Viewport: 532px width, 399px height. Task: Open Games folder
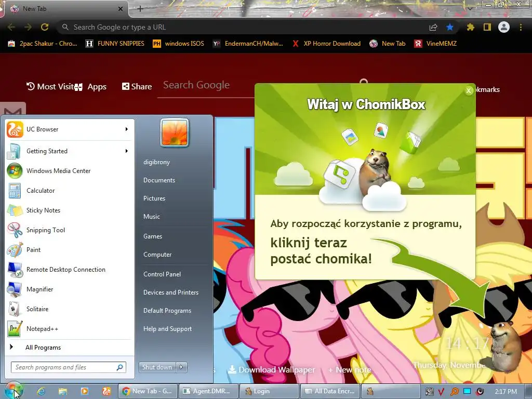(x=153, y=236)
